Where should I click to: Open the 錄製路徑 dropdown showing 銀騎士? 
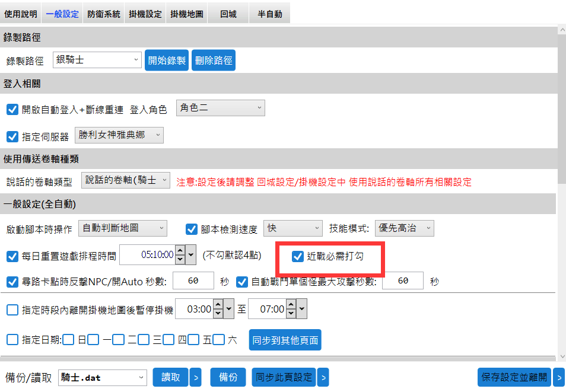click(x=97, y=60)
